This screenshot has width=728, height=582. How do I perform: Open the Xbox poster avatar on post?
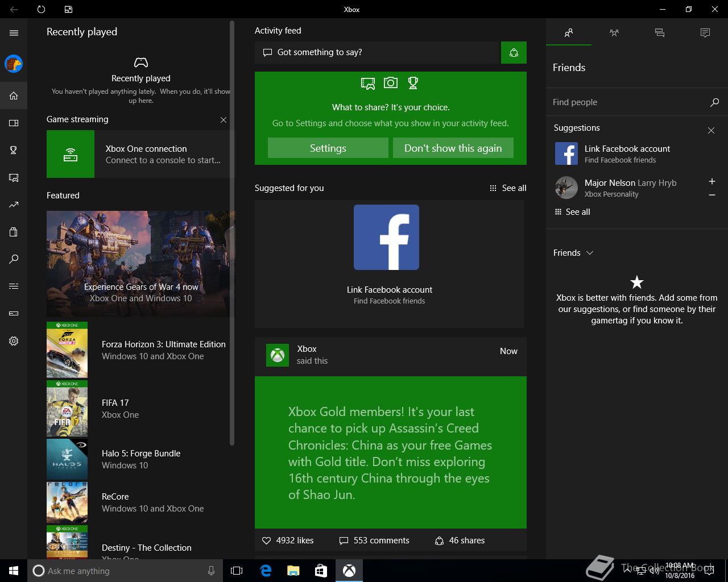(x=278, y=355)
